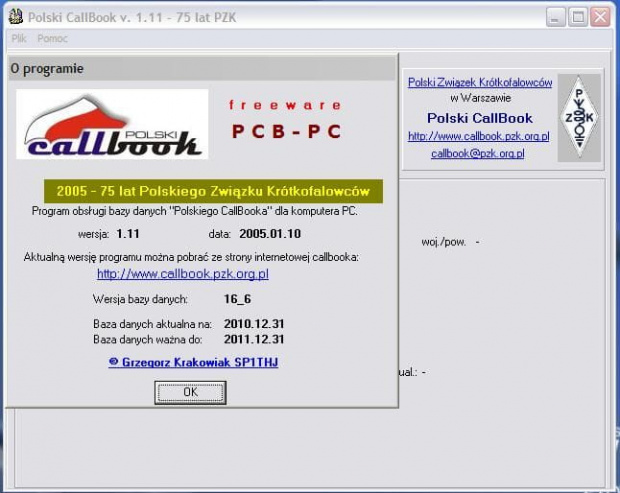Maximize the Polski CallBook window
The height and width of the screenshot is (493, 620).
[x=578, y=17]
